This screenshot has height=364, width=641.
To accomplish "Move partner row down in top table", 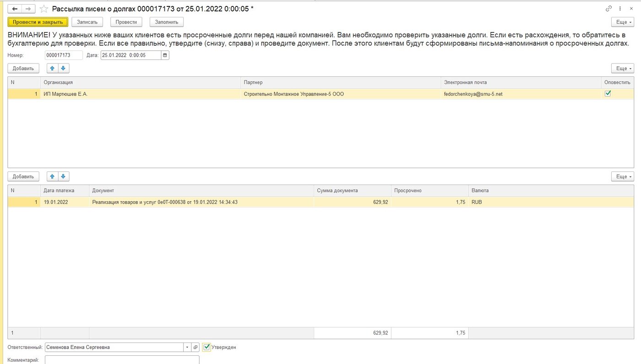I will coord(63,69).
